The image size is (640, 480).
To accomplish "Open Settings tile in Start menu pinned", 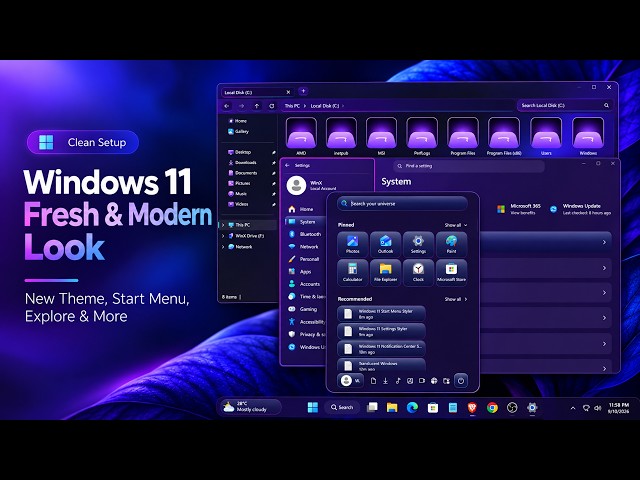I will pos(418,244).
